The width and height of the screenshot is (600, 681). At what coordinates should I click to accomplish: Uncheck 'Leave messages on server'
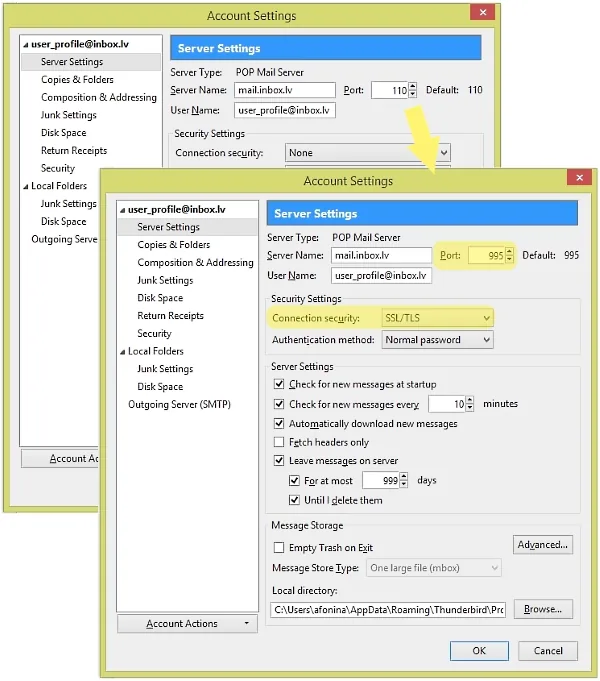pyautogui.click(x=279, y=460)
